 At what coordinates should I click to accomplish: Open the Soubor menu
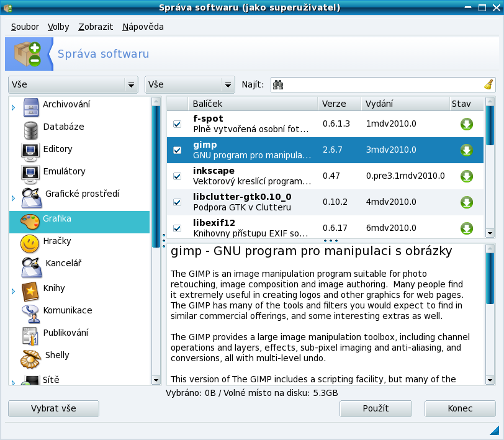tap(25, 27)
